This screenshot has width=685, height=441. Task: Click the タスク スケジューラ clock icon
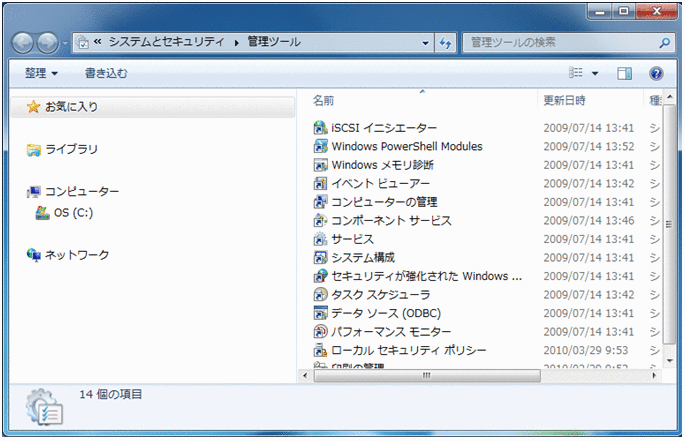click(x=320, y=295)
